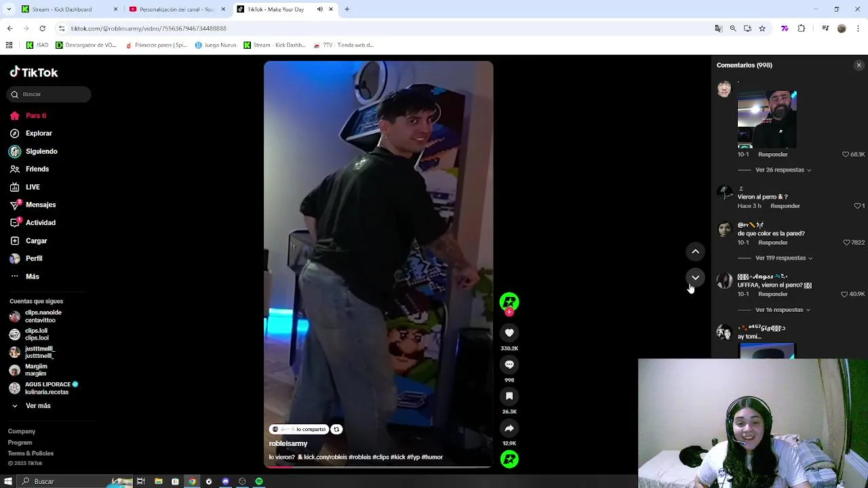
Task: Open the Más menu
Action: tap(24, 277)
